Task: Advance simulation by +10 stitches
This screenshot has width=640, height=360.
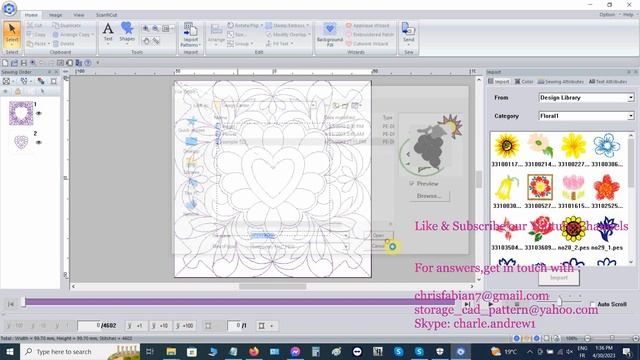Action: [160, 326]
